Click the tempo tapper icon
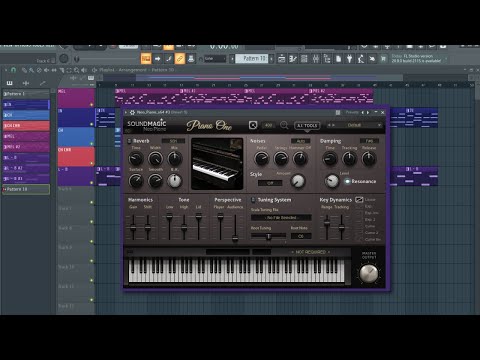This screenshot has height=360, width=480. point(361,59)
